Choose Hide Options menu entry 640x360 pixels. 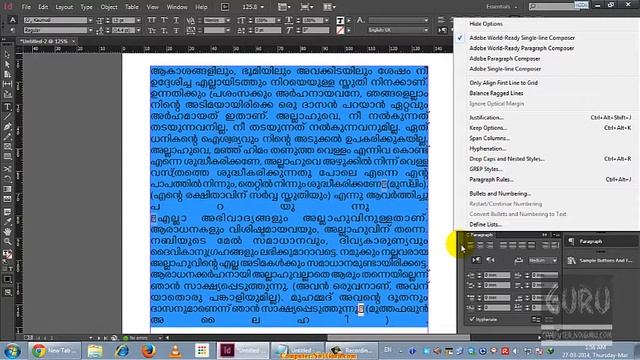coord(486,24)
